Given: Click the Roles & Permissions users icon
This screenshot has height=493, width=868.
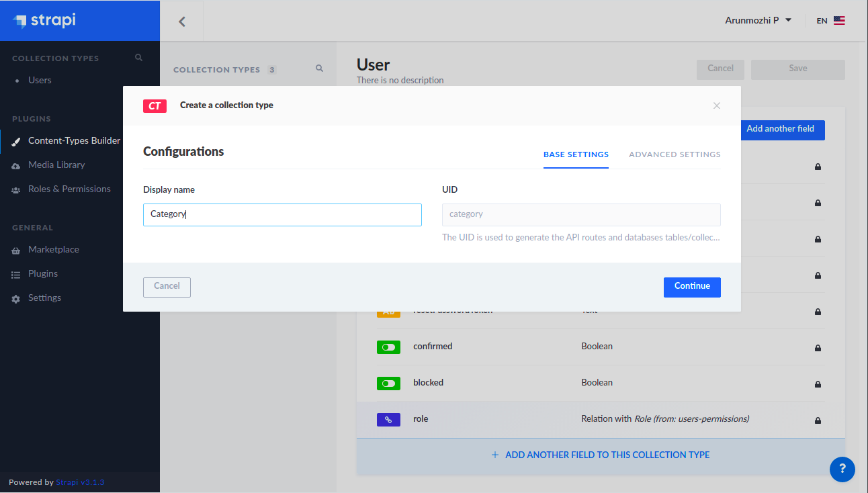Looking at the screenshot, I should pyautogui.click(x=16, y=189).
